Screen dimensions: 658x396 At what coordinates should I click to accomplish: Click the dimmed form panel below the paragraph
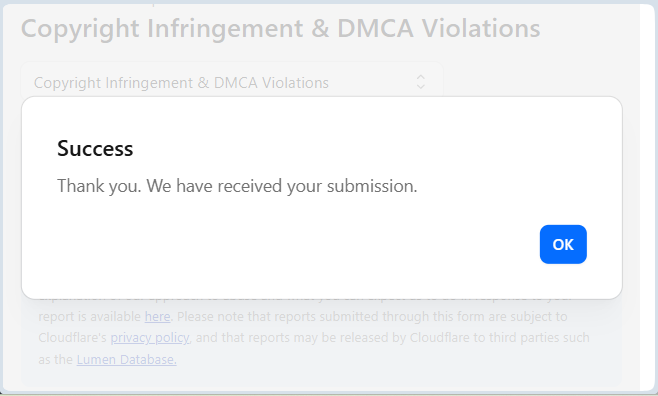321,378
